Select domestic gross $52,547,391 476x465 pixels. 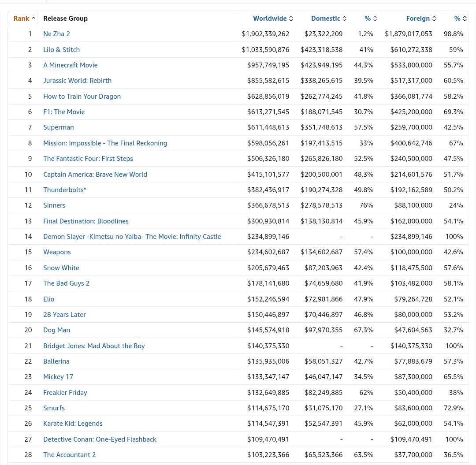(324, 424)
